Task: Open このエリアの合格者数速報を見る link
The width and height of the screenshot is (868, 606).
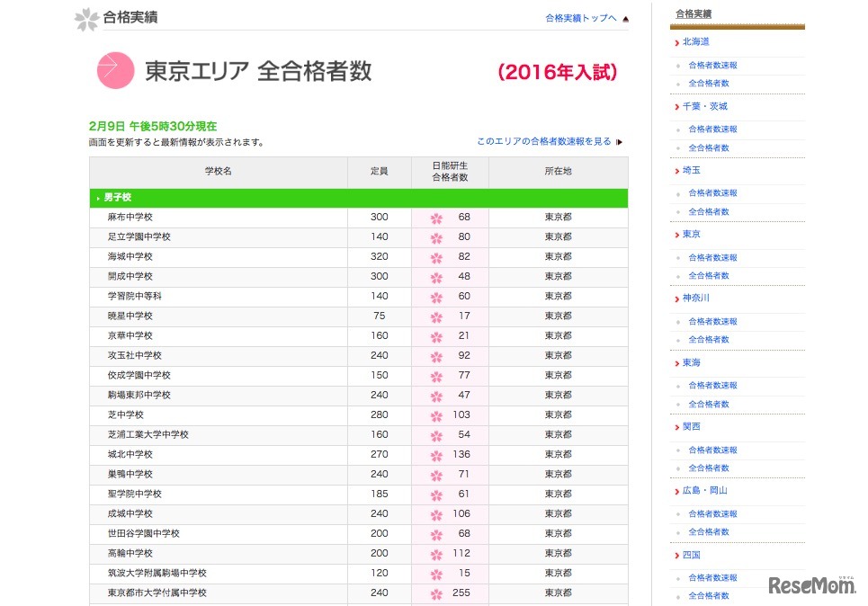Action: point(543,142)
